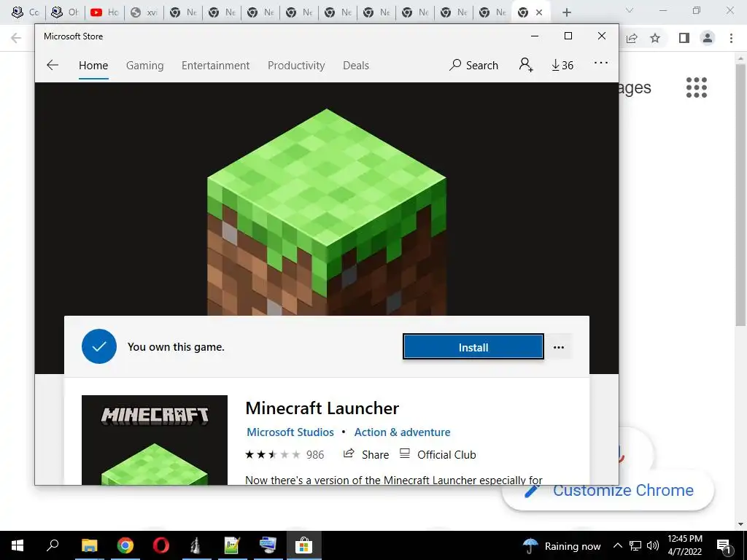Open the Chrome profile avatar
The image size is (747, 560).
pos(708,38)
